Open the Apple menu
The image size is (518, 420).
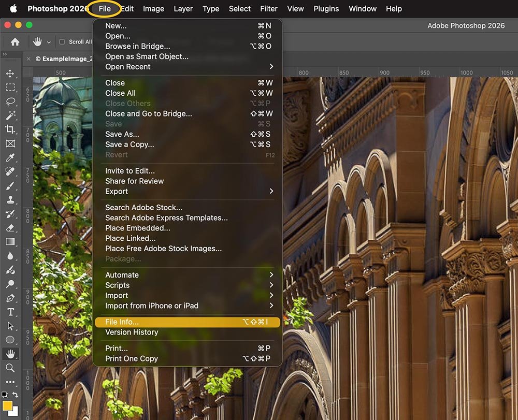click(13, 9)
